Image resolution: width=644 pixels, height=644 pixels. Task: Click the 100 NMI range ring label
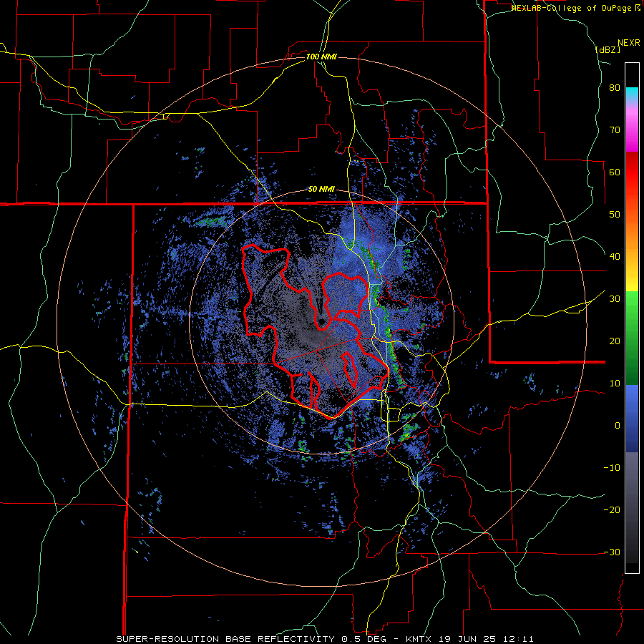(x=321, y=57)
